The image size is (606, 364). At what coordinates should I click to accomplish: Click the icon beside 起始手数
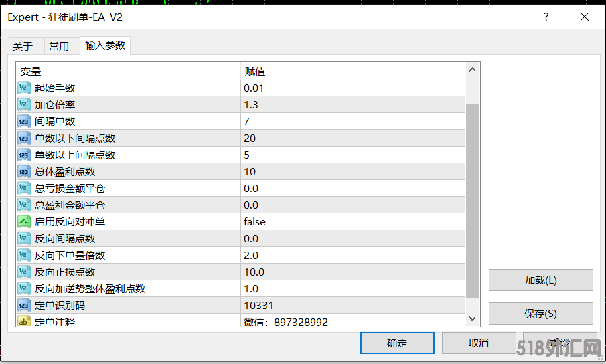pos(24,88)
